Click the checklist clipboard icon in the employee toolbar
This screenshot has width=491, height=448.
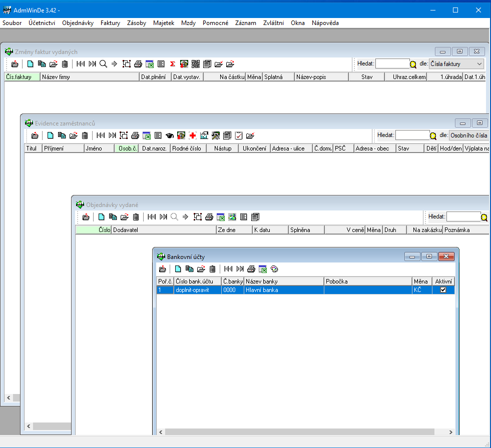239,135
